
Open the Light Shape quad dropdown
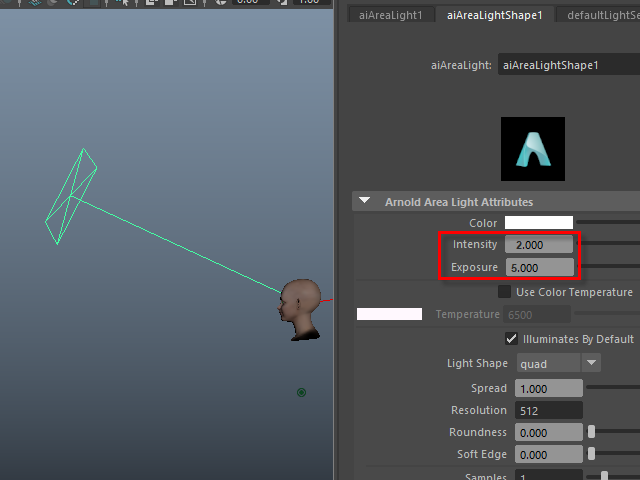tap(558, 363)
